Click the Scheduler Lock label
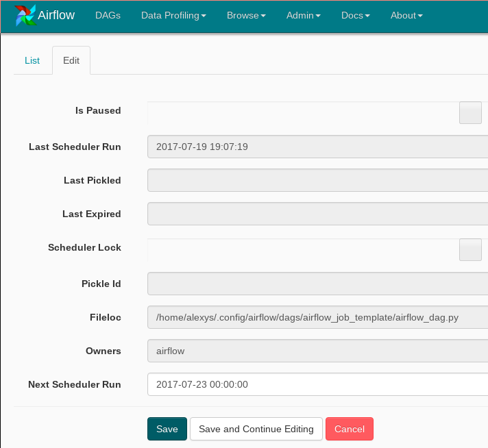The width and height of the screenshot is (488, 448). [85, 247]
